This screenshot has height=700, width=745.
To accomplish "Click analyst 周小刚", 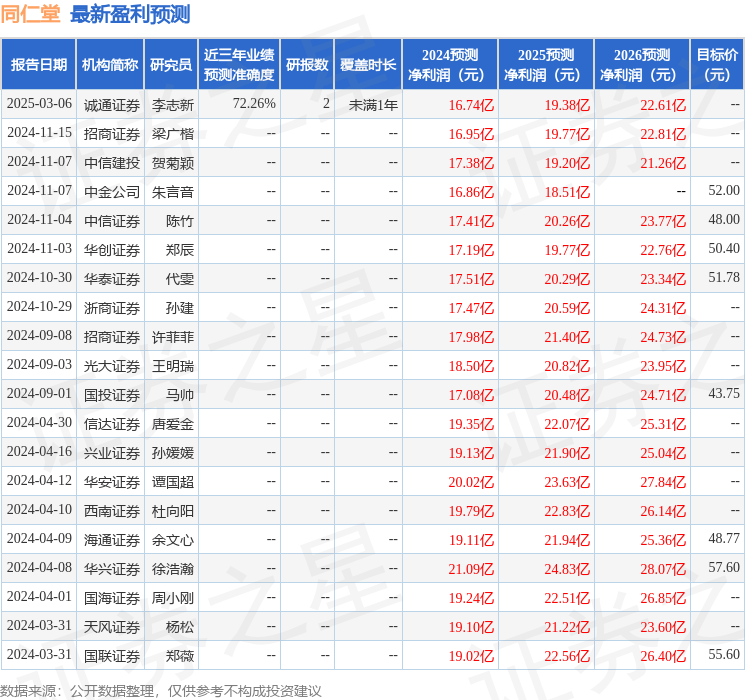I will click(x=172, y=598).
